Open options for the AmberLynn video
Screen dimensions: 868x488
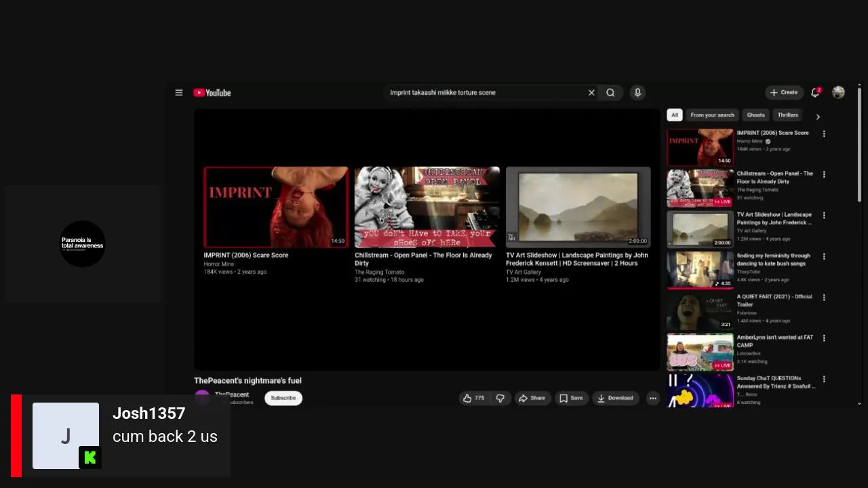coord(824,338)
